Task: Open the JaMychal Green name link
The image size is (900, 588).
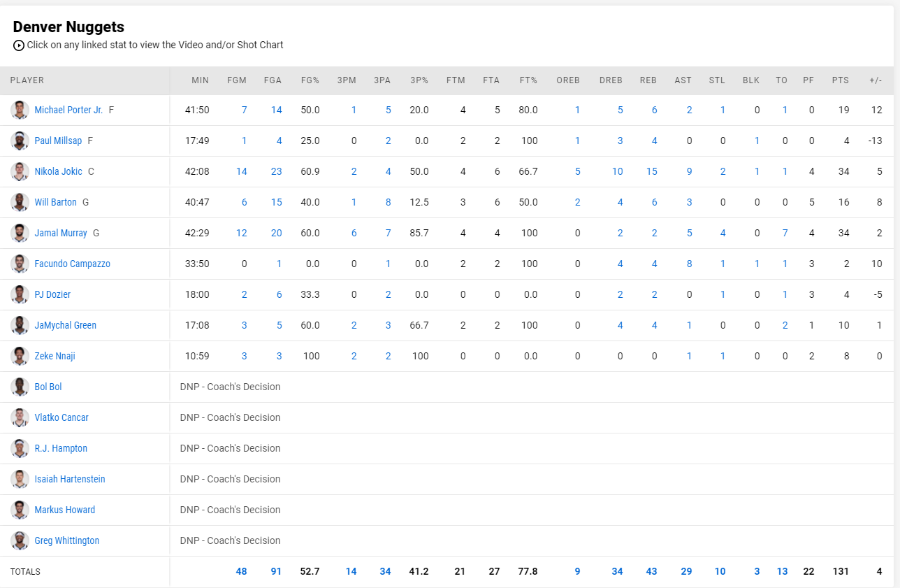Action: click(x=65, y=325)
